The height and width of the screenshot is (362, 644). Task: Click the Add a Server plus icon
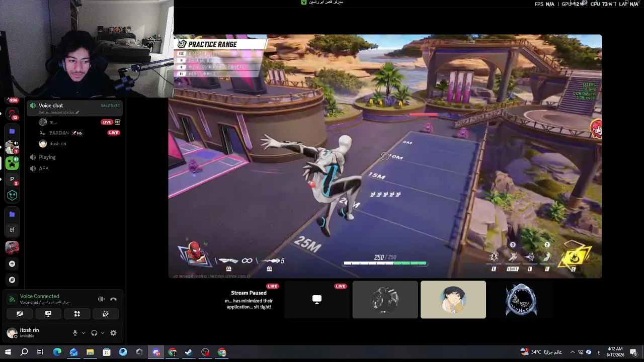12,263
